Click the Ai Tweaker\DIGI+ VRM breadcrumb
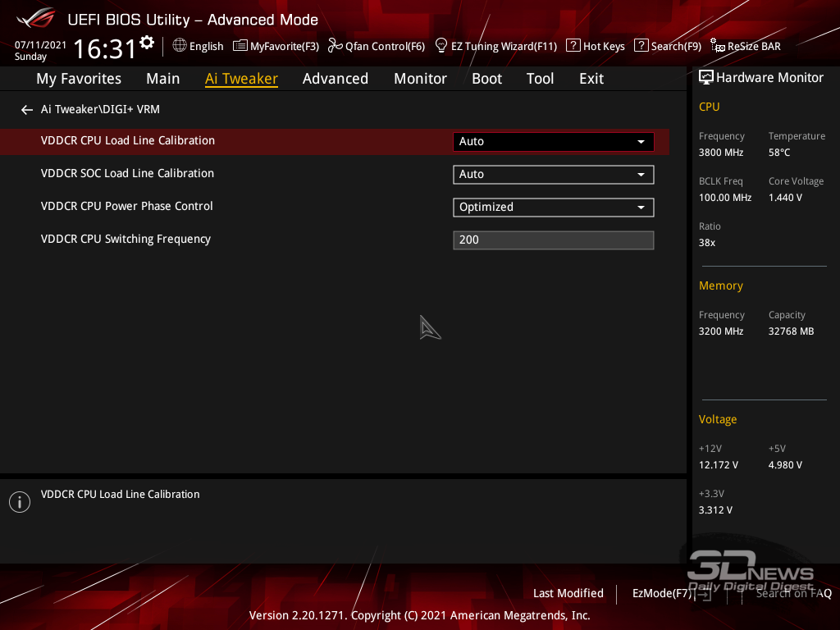840x630 pixels. 100,109
